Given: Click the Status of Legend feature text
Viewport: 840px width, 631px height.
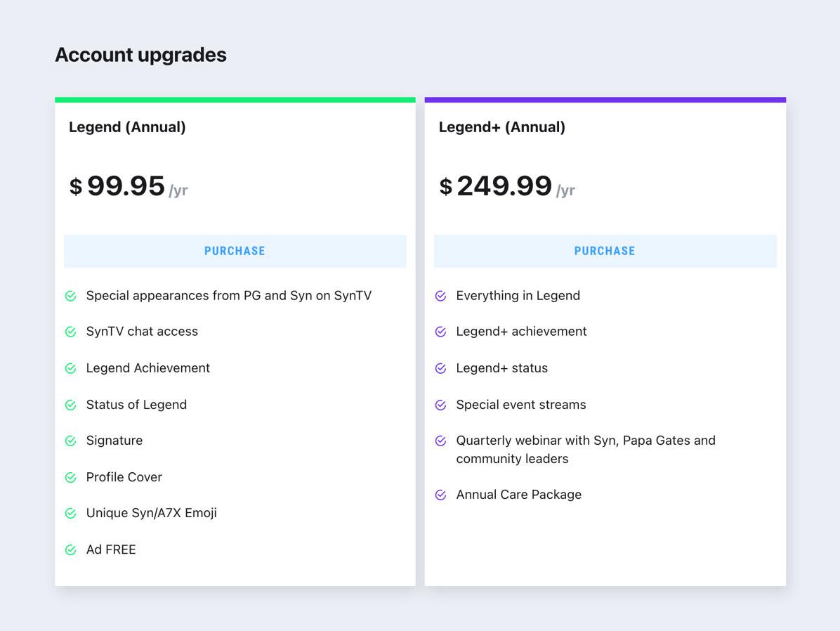Looking at the screenshot, I should [136, 405].
